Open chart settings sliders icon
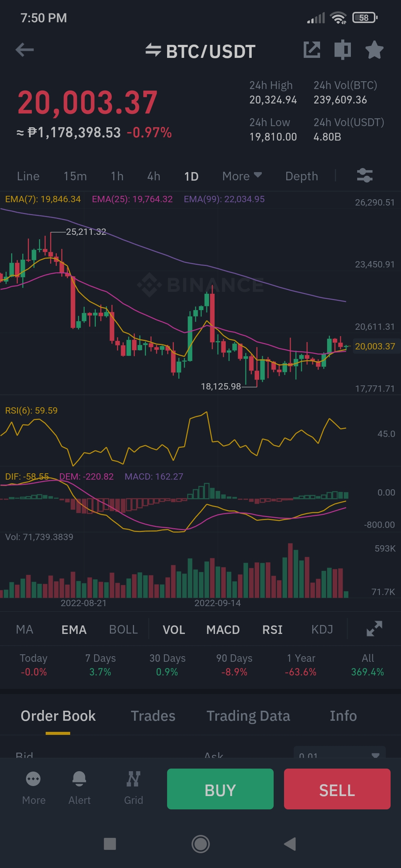401x868 pixels. (365, 175)
